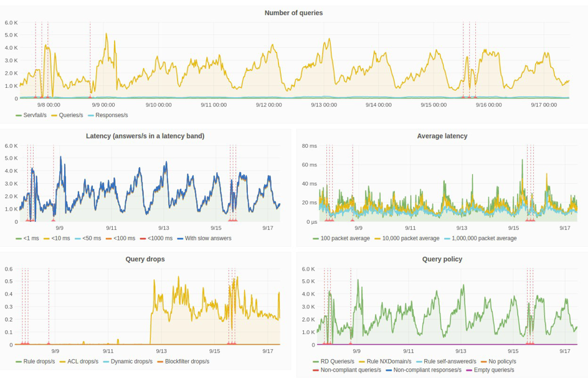Toggle the <100 ms legend entry
The image size is (588, 379).
tap(124, 238)
